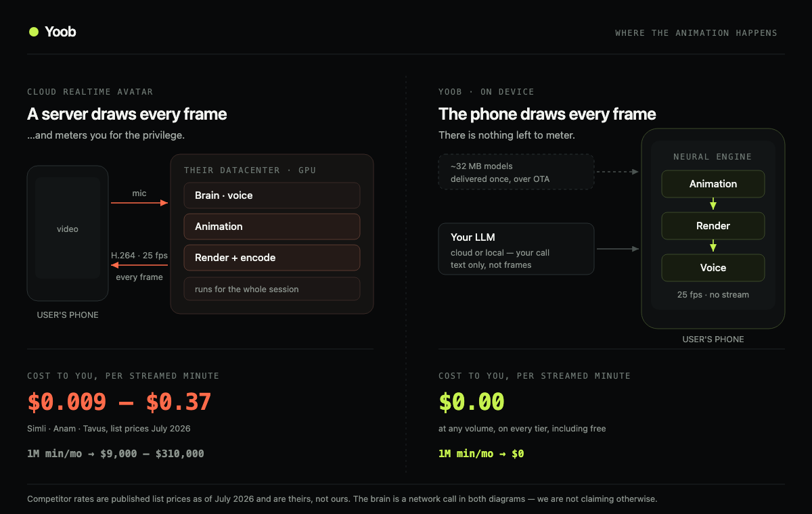812x514 pixels.
Task: Click 'text only, not frames' text
Action: tap(491, 264)
